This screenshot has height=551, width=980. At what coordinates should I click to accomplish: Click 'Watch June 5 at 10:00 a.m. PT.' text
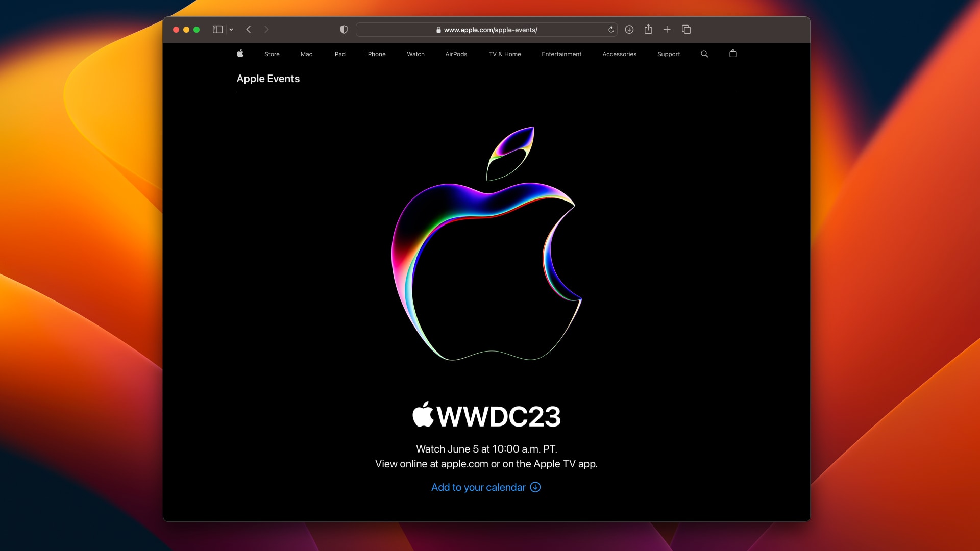pyautogui.click(x=486, y=449)
